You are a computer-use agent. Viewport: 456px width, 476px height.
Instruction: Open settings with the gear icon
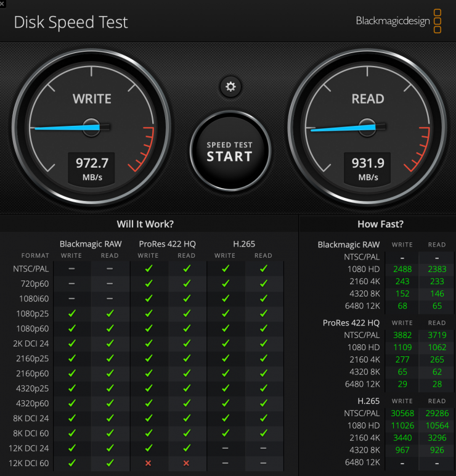230,87
